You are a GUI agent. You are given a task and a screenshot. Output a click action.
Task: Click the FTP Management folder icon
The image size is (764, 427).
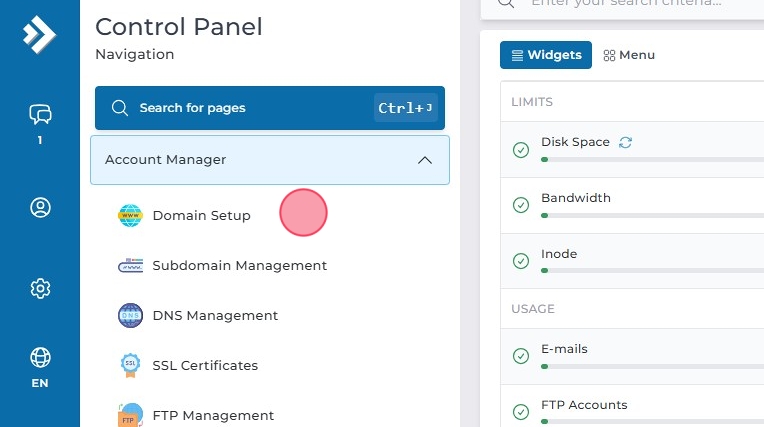pyautogui.click(x=131, y=415)
